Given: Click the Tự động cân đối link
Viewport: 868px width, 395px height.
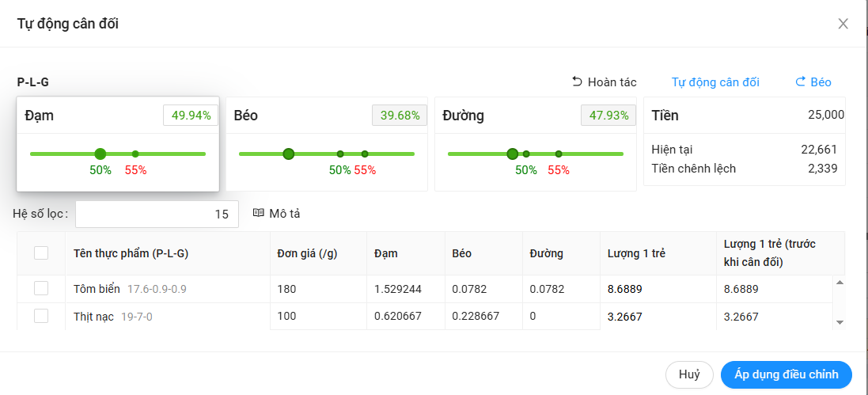Looking at the screenshot, I should point(715,82).
